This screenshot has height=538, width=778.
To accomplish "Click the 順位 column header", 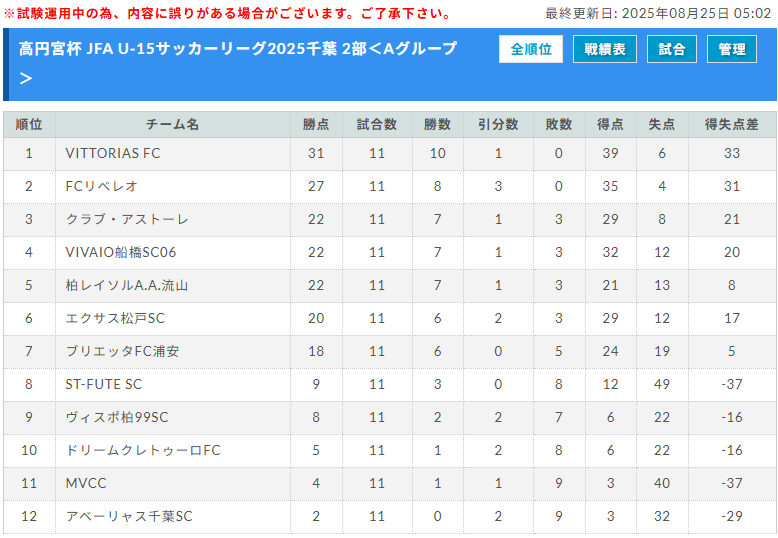I will (29, 124).
